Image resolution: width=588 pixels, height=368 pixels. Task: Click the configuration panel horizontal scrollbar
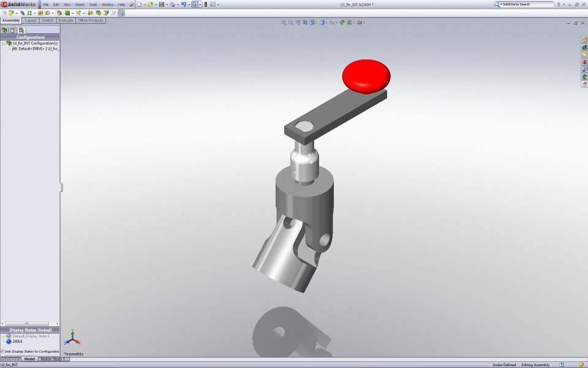(29, 323)
